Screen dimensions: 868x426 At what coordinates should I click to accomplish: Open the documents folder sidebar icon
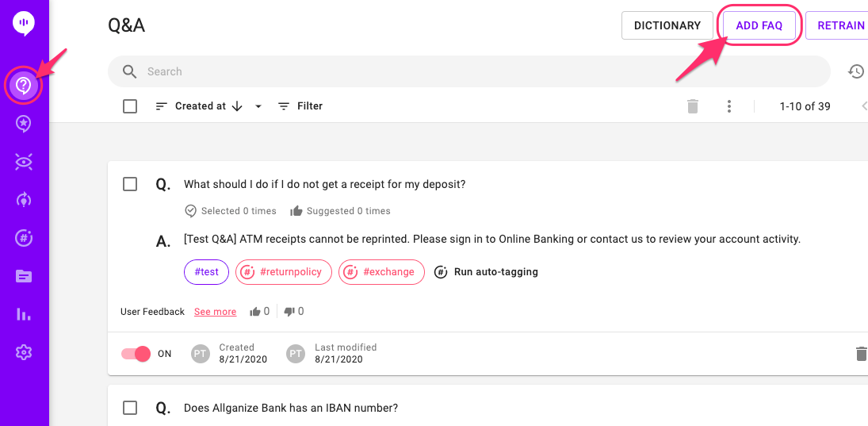tap(23, 276)
